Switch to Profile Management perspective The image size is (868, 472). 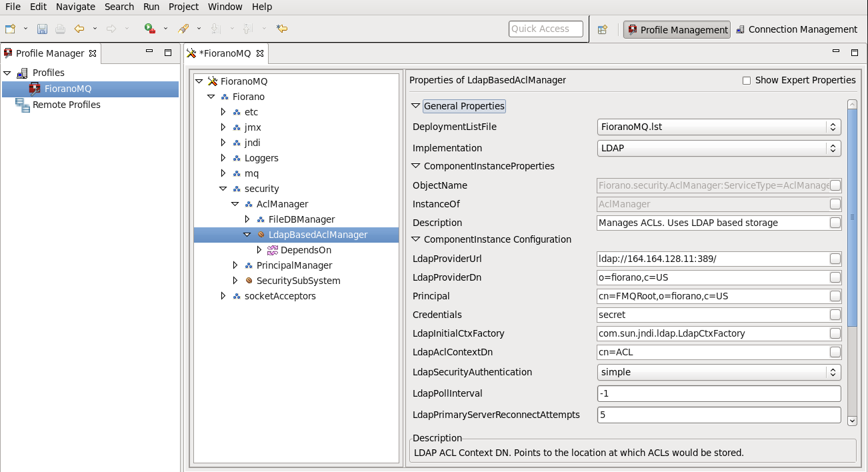[x=677, y=29]
